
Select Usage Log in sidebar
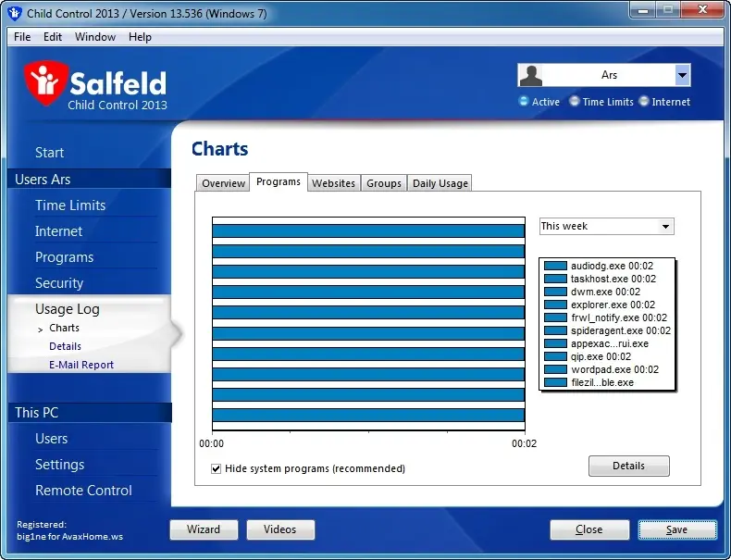(x=68, y=308)
